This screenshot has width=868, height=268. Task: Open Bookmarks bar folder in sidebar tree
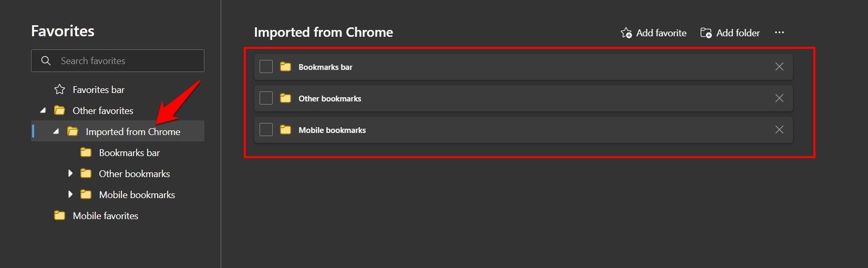pos(129,153)
